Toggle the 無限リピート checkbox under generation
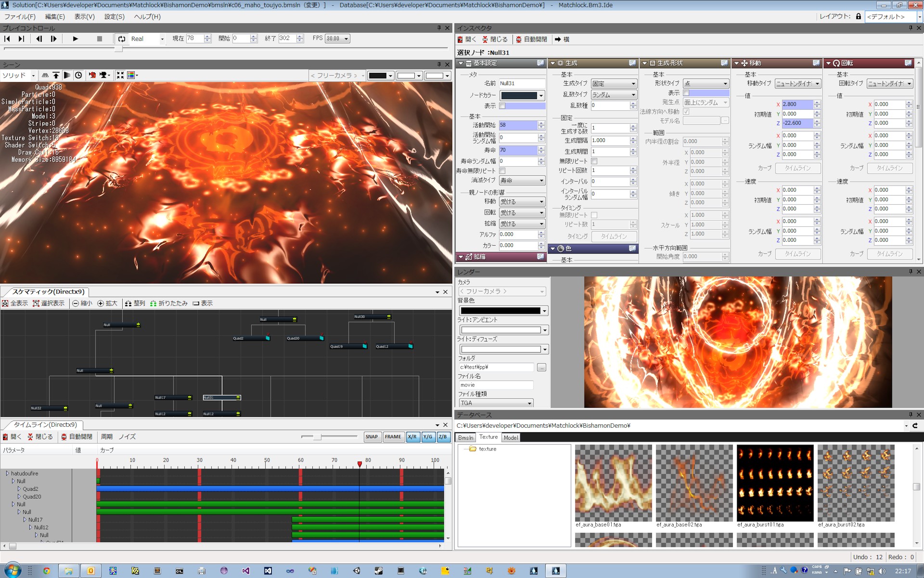Image resolution: width=924 pixels, height=578 pixels. click(x=594, y=161)
